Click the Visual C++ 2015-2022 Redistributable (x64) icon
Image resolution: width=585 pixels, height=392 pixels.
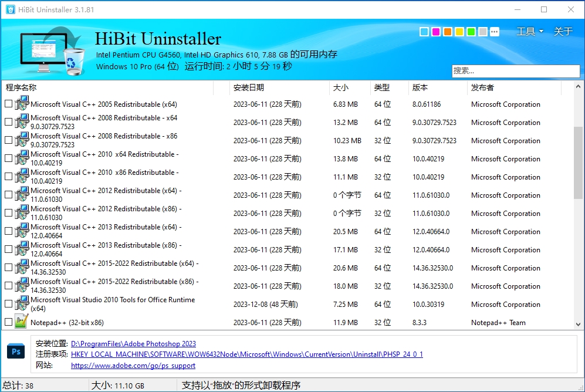(x=22, y=267)
